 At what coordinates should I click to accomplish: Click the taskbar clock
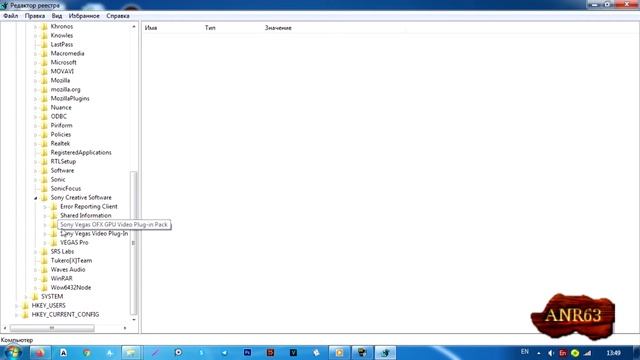point(613,353)
